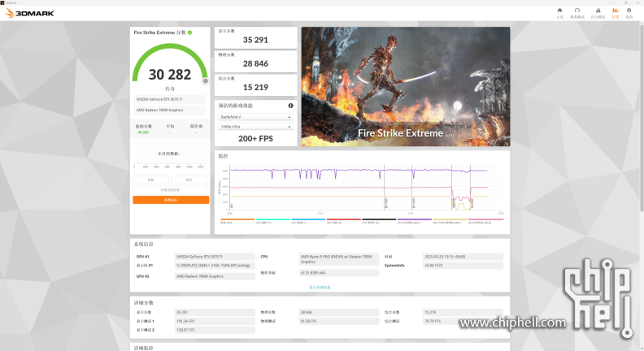The image size is (644, 351).
Task: Toggle the red GPU load legend
Action: point(343,221)
